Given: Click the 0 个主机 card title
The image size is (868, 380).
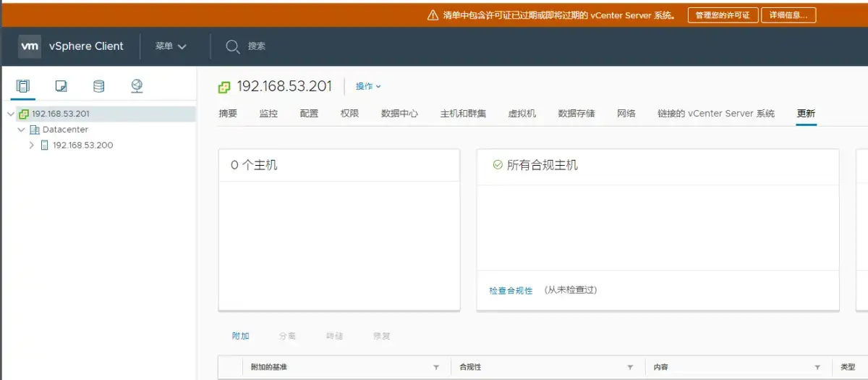Looking at the screenshot, I should [x=254, y=165].
